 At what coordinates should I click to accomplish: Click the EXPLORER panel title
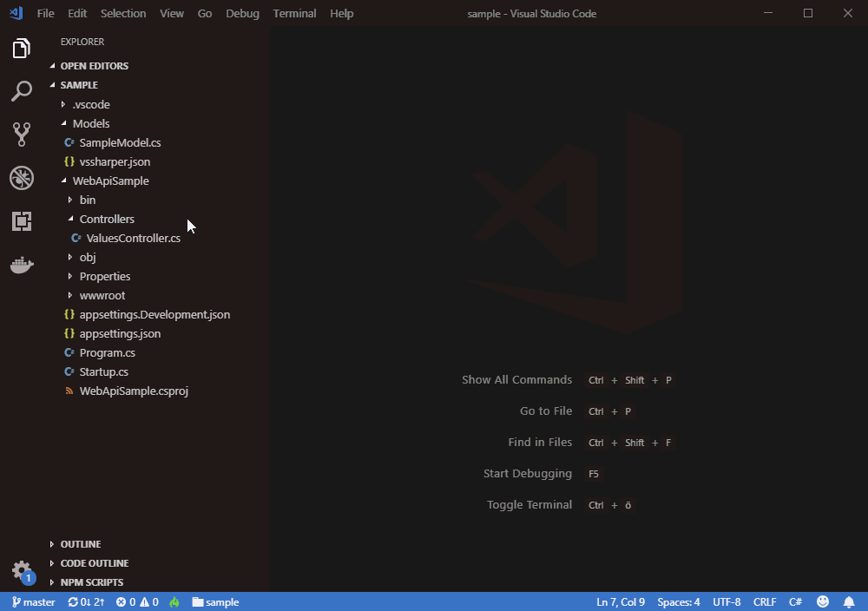click(x=82, y=42)
